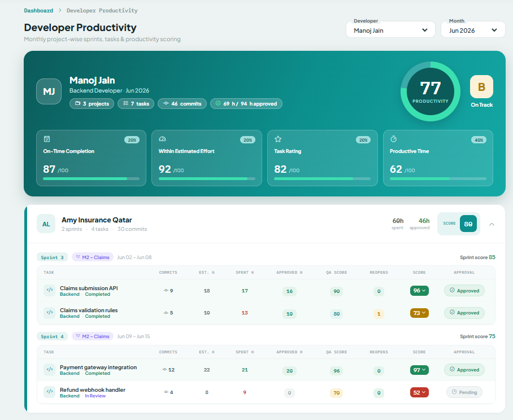This screenshot has height=420, width=513.
Task: Click the On-Time Completion calendar icon
Action: (47, 139)
